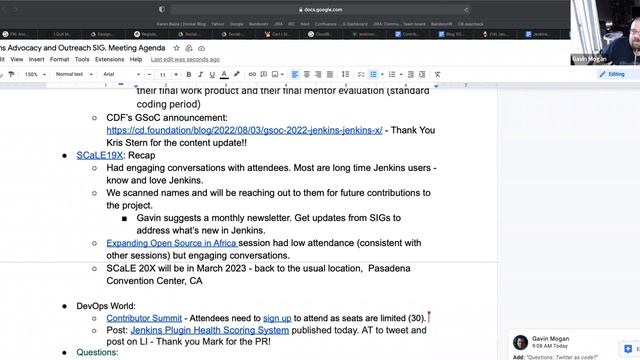Open the SCaLE19X link
The width and height of the screenshot is (640, 360).
(100, 155)
